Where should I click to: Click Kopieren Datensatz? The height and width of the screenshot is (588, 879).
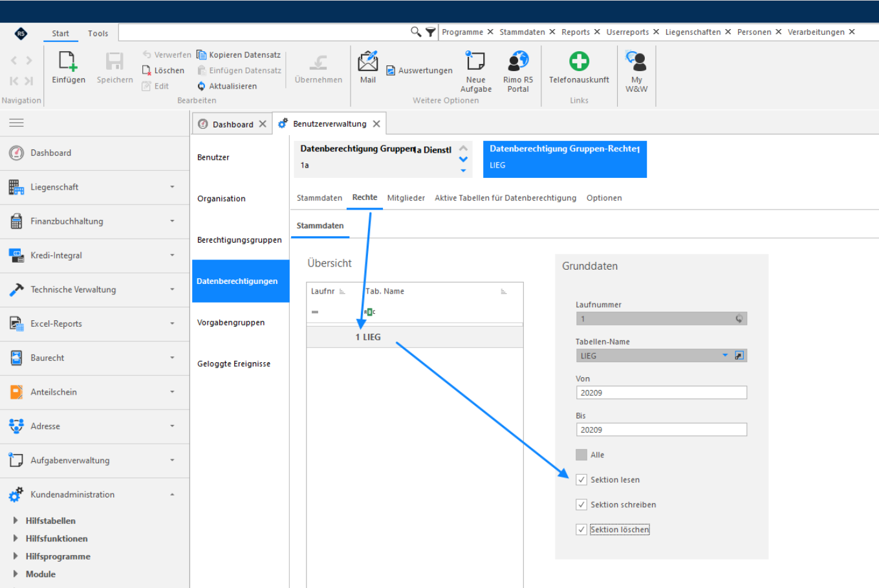coord(239,55)
